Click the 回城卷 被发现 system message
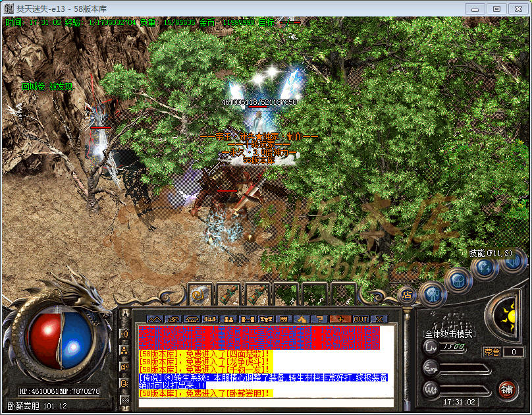This screenshot has height=415, width=532. 47,87
